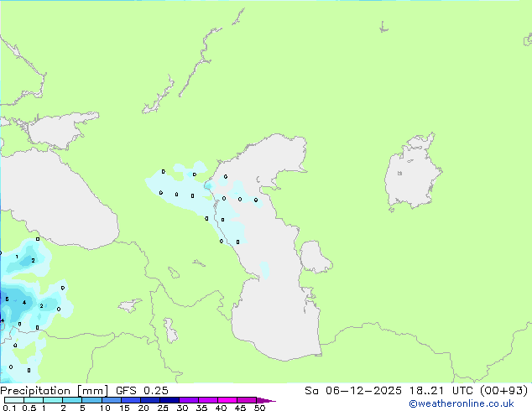
Task: Pick the legend swatch between 2 and 5
Action: tap(72, 400)
